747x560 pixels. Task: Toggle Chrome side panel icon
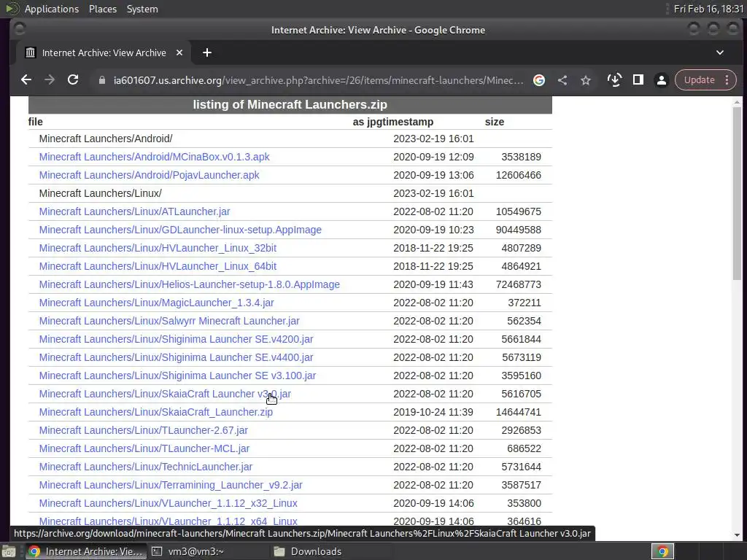pos(638,80)
